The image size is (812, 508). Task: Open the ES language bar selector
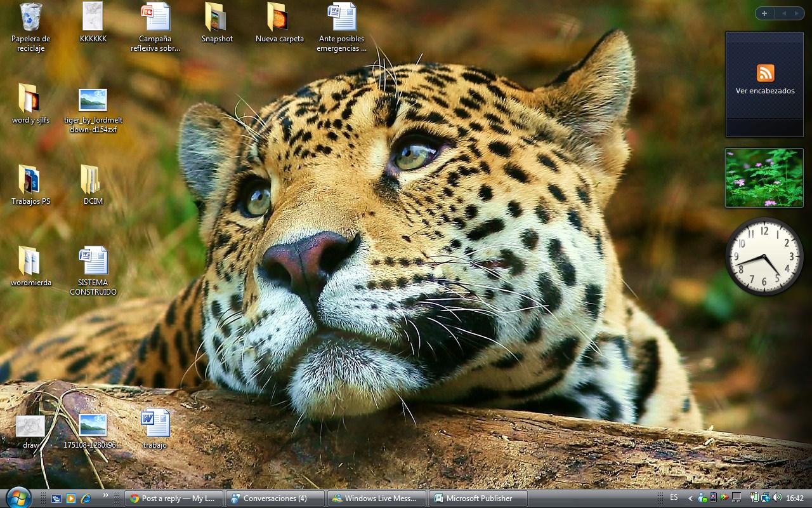click(674, 498)
